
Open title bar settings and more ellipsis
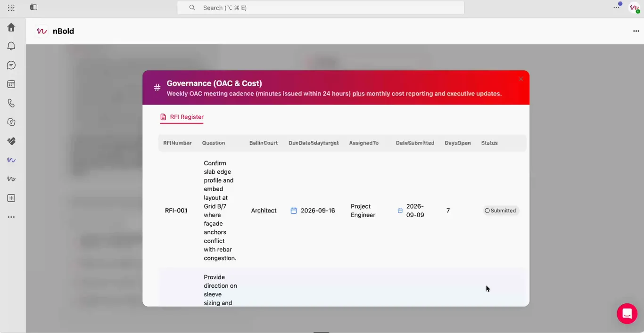pos(617,7)
